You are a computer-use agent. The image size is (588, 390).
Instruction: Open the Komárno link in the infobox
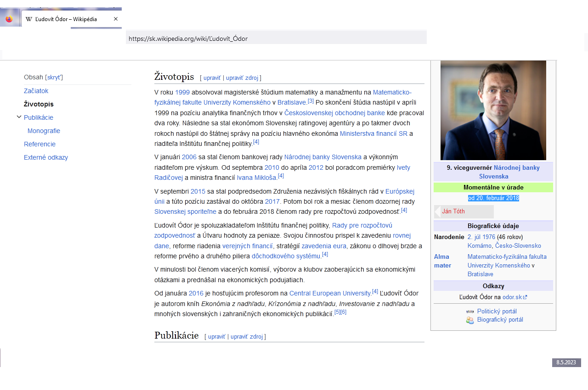(480, 246)
